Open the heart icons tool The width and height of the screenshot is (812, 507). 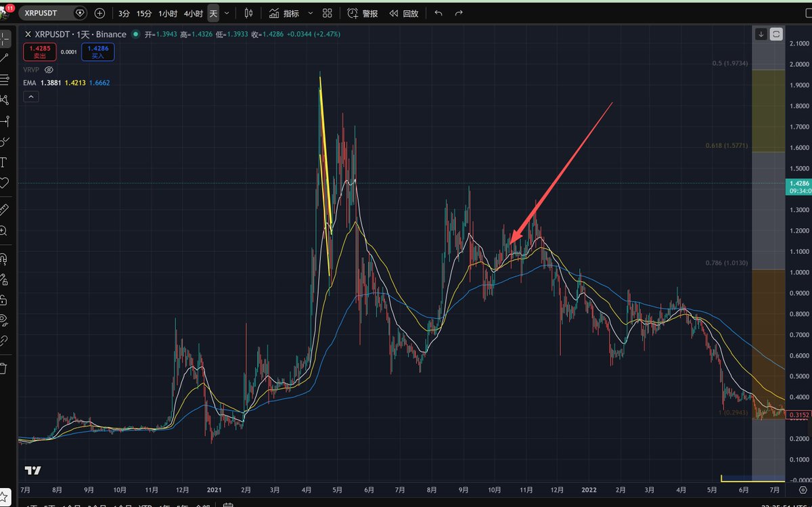(x=4, y=183)
